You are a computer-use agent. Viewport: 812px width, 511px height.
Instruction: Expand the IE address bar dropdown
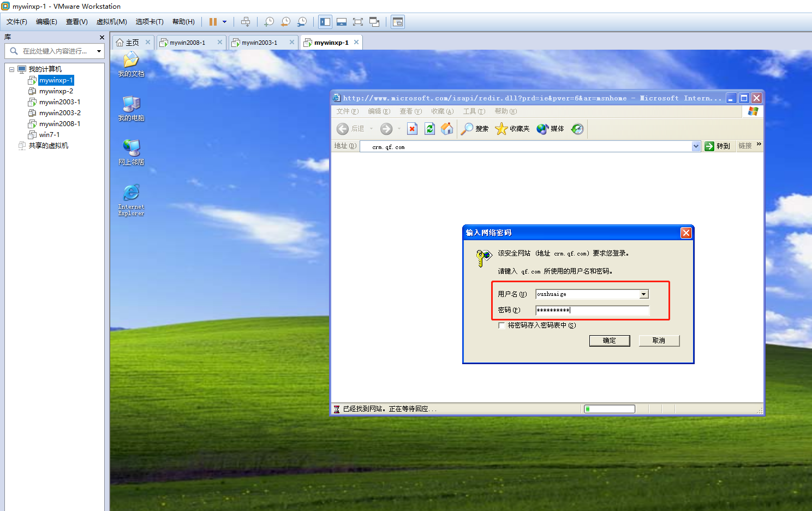(696, 146)
